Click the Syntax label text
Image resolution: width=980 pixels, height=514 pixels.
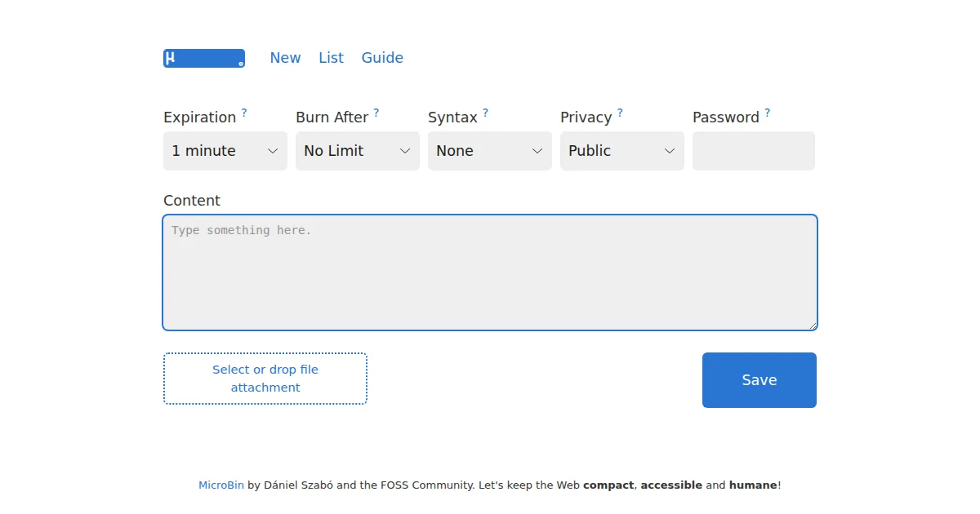click(453, 117)
